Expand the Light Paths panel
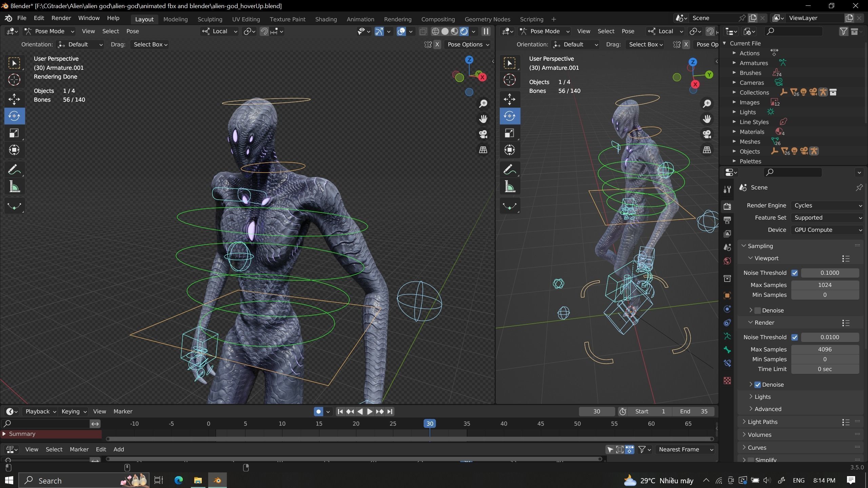 [x=763, y=422]
